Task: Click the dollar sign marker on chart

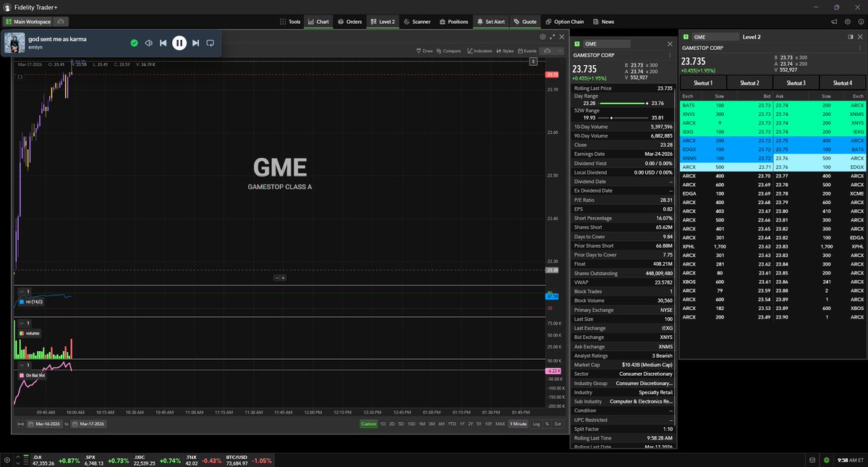Action: 533,62
